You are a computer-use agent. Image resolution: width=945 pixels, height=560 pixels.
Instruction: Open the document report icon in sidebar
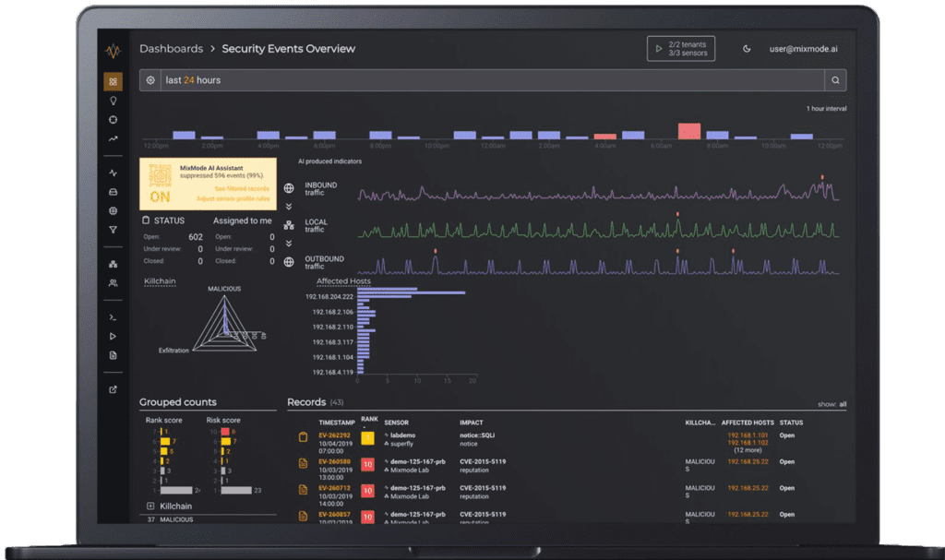113,355
